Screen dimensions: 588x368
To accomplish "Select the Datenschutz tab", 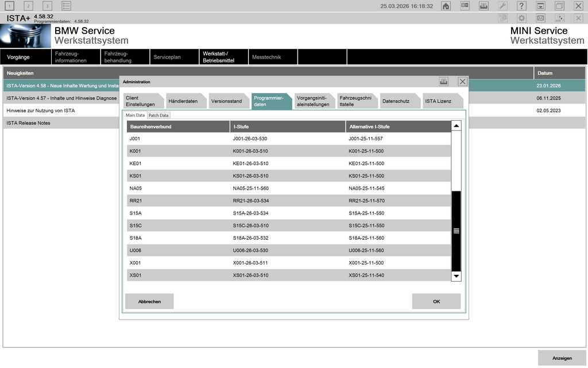I will point(397,101).
